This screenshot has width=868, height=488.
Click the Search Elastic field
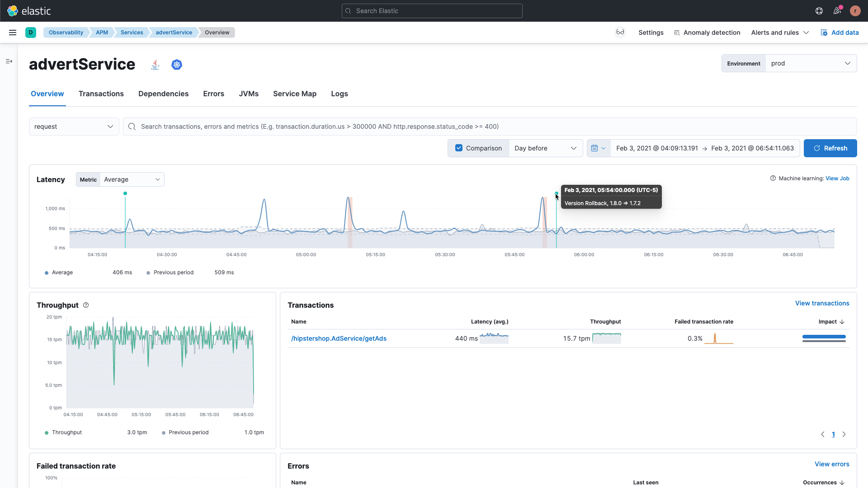point(432,11)
